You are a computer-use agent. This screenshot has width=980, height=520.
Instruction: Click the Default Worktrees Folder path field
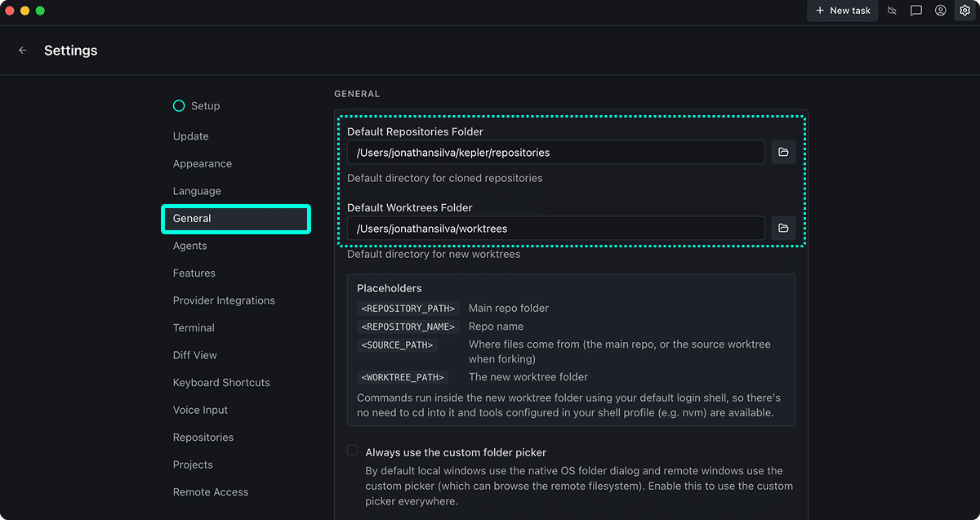555,228
